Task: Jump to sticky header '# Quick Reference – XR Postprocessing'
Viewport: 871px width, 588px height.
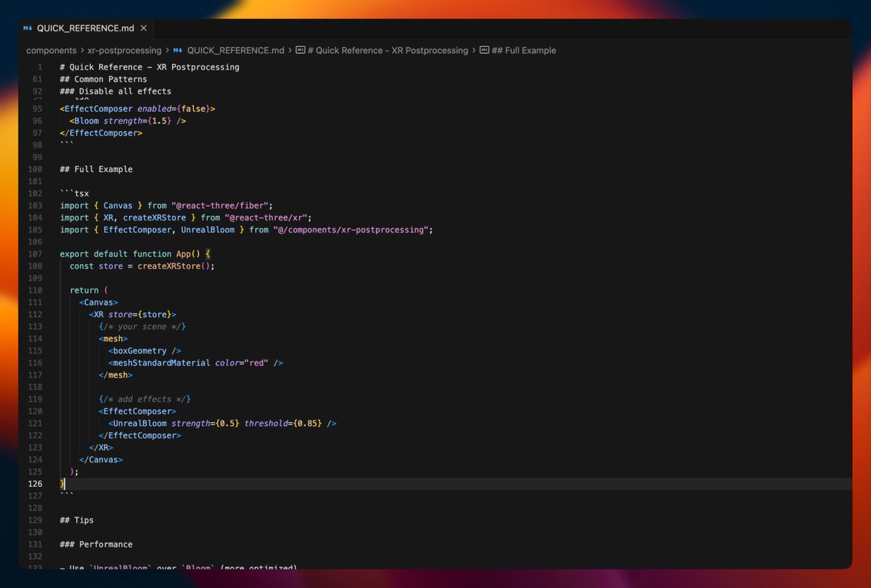Action: (150, 68)
